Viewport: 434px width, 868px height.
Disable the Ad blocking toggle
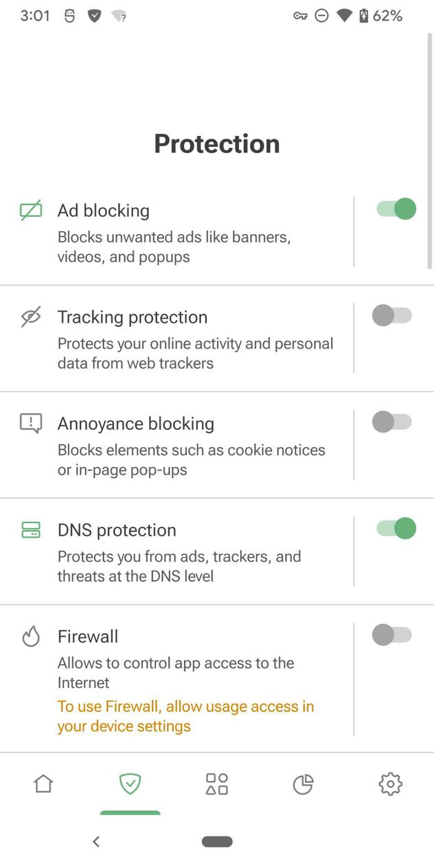tap(395, 209)
